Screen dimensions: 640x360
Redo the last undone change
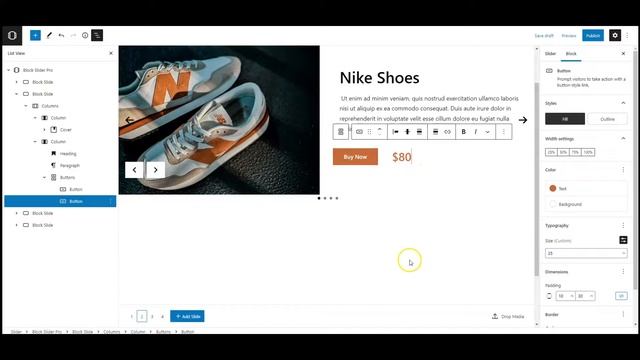(73, 36)
